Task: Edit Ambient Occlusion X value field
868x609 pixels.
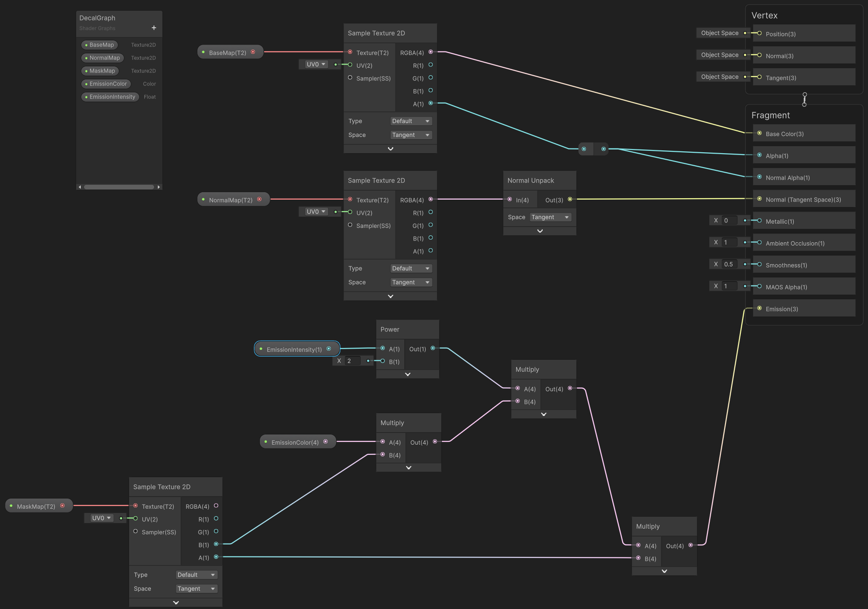Action: 729,242
